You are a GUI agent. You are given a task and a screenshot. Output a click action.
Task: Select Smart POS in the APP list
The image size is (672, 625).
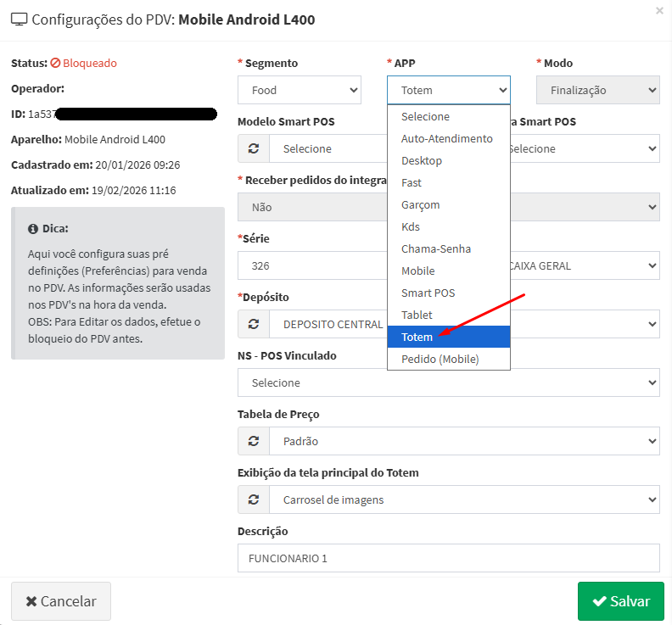[x=428, y=293]
